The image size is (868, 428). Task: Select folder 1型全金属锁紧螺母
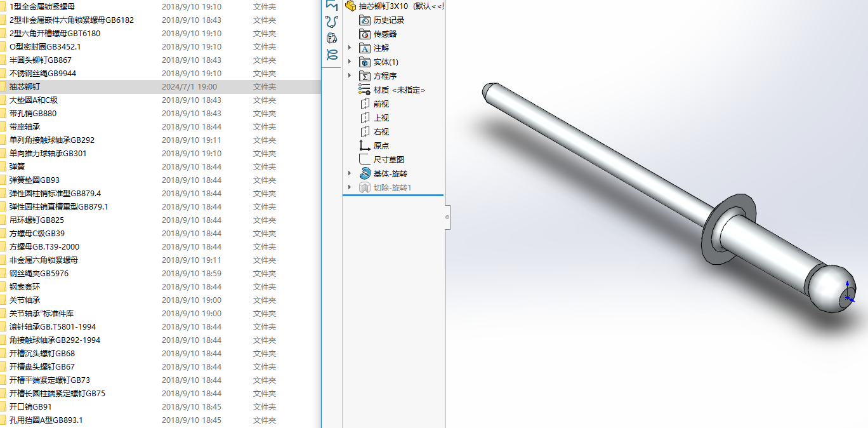(x=43, y=7)
